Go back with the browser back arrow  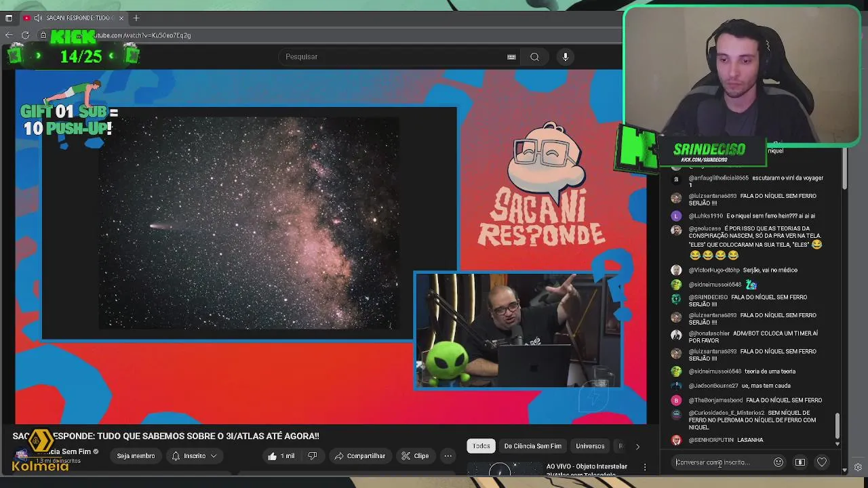9,35
